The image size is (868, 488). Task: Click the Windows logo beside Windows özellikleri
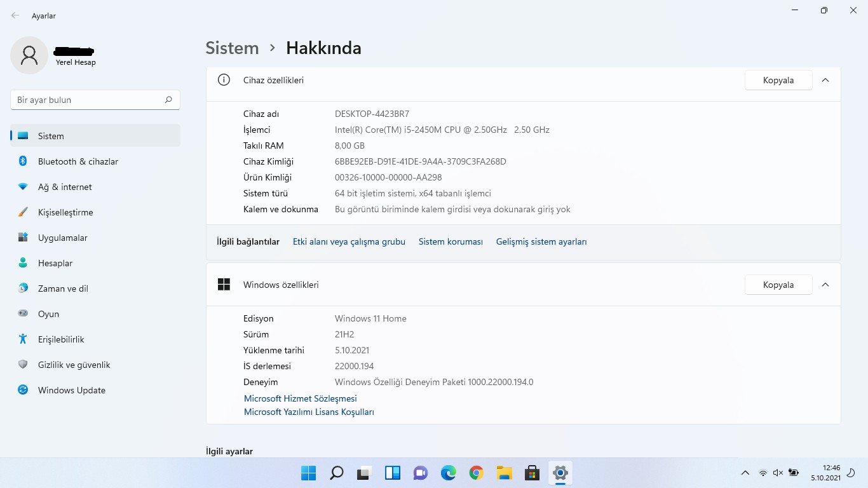(x=224, y=285)
